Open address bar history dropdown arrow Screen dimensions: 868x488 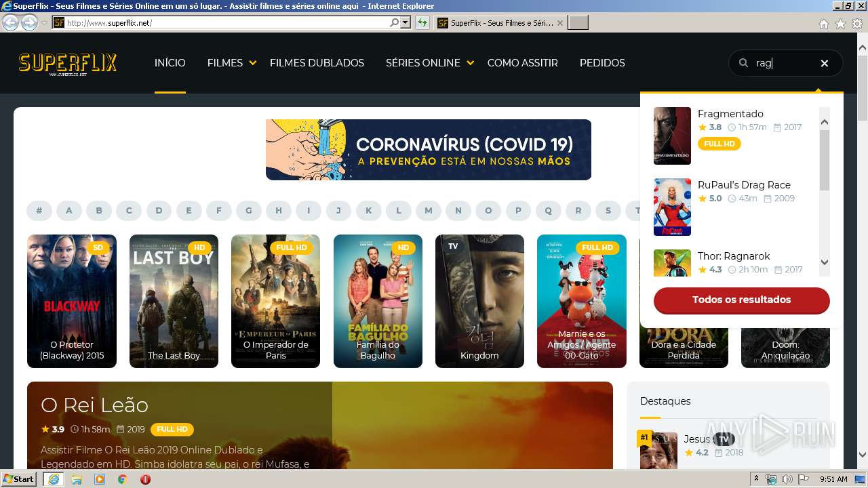[406, 22]
